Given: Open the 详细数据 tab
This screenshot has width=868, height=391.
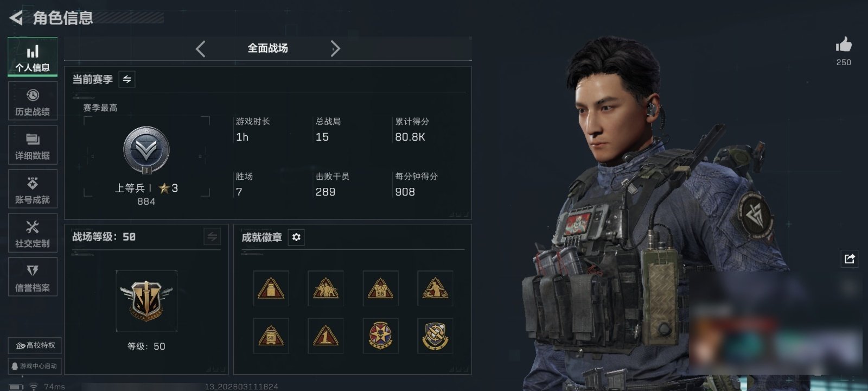Looking at the screenshot, I should click(x=33, y=145).
